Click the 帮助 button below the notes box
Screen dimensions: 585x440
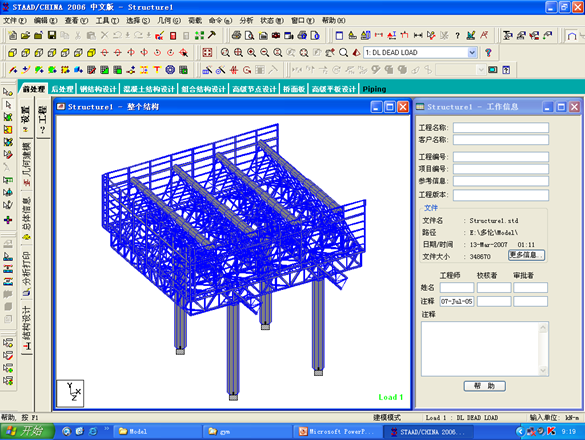coord(485,386)
